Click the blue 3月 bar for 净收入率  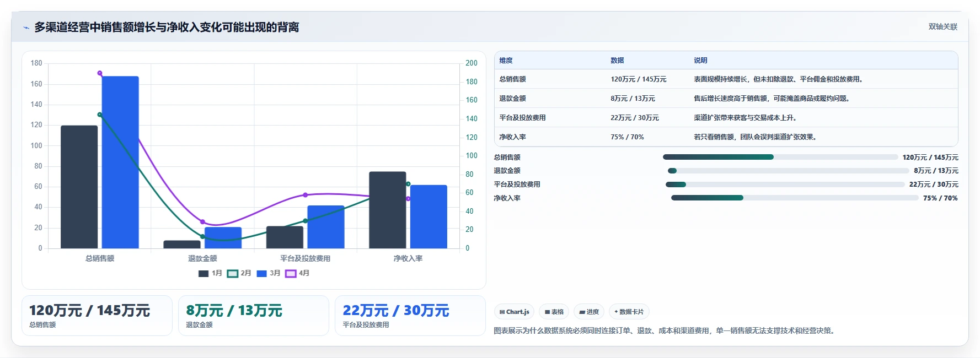[x=429, y=216]
